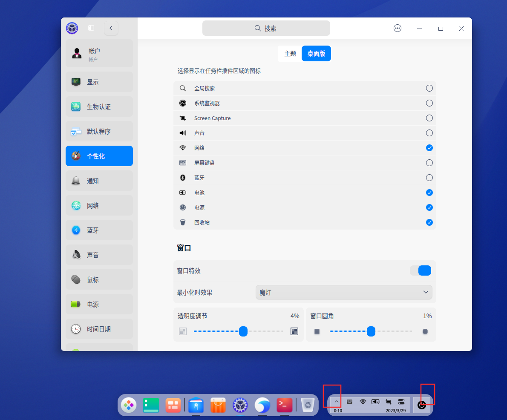507x420 pixels.
Task: Set opacity to minimum via left icon
Action: point(183,331)
